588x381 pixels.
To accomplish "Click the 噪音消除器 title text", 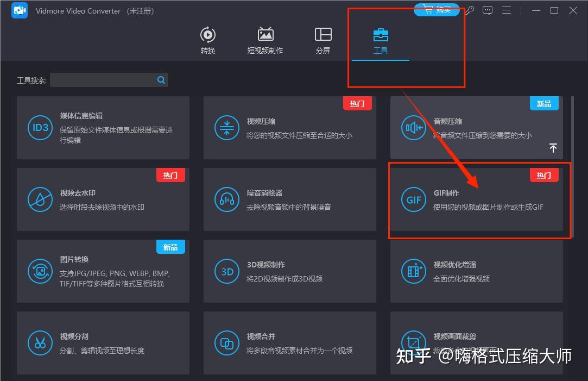I will click(264, 193).
